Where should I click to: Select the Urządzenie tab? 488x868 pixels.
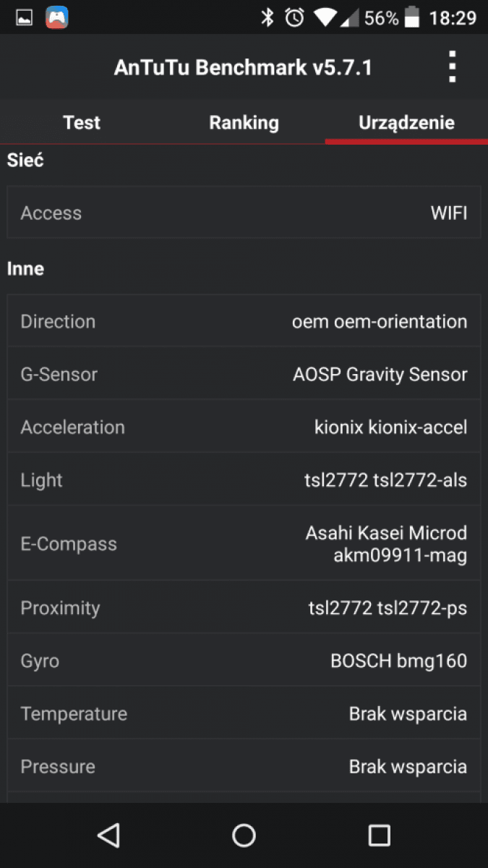tap(406, 123)
